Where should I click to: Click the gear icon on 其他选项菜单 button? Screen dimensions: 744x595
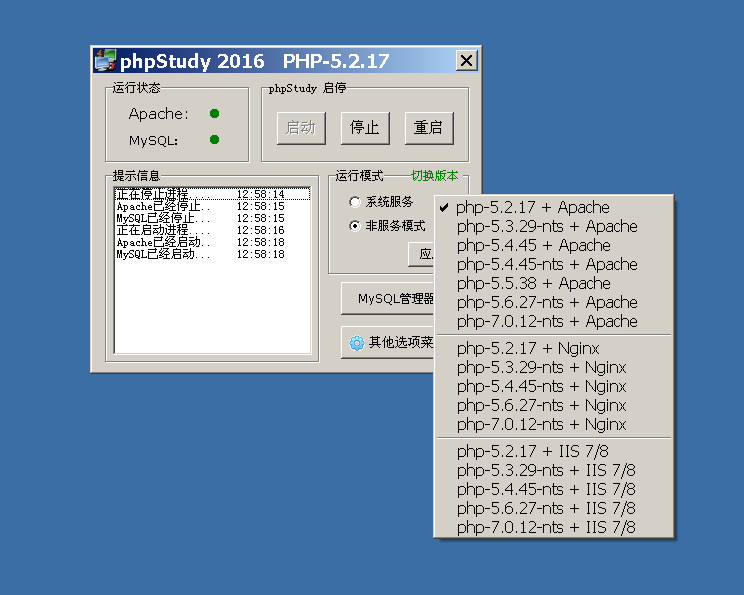(356, 343)
